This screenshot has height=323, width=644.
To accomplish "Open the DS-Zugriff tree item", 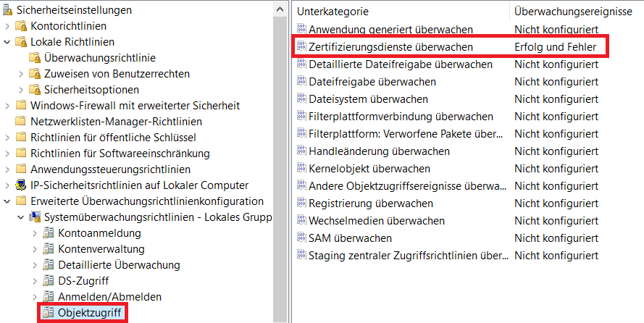I will pyautogui.click(x=82, y=281).
